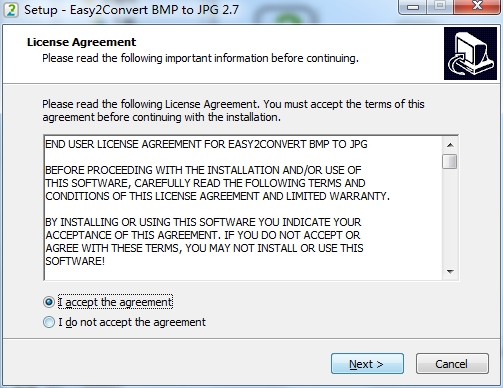This screenshot has height=388, width=503.
Task: Click the 'END USER LICENSE AGREEMENT' first line
Action: pyautogui.click(x=206, y=144)
